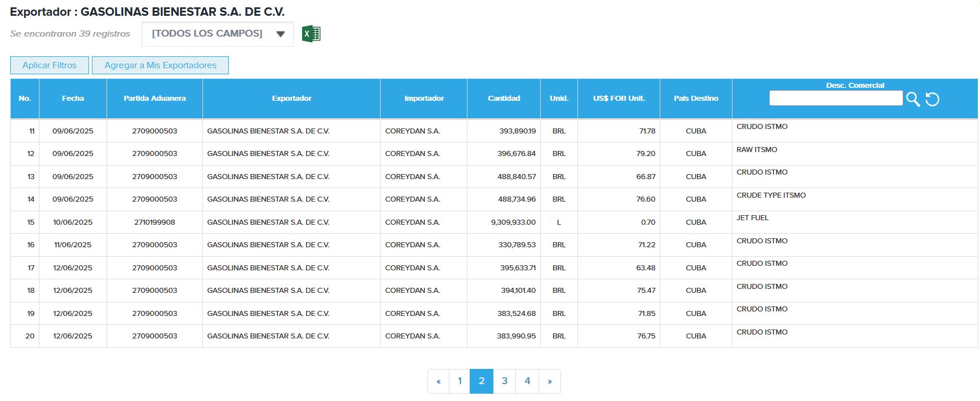980x401 pixels.
Task: Select quantity 488,840.57 cell
Action: [504, 177]
